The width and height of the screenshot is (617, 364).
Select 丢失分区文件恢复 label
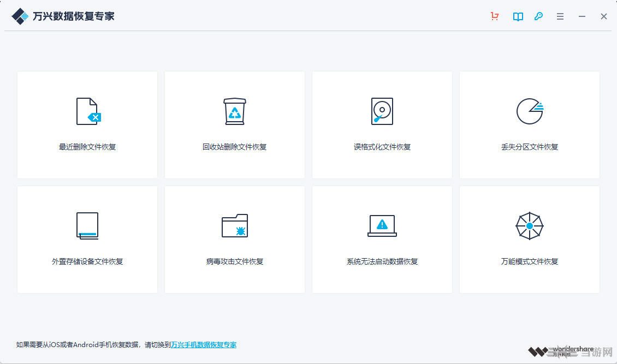click(530, 147)
